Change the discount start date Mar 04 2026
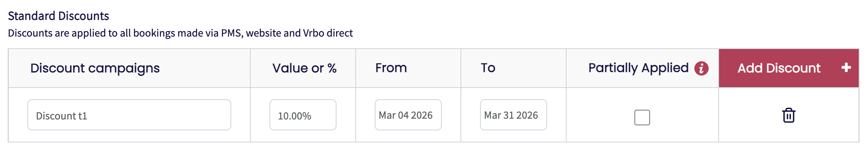 [x=408, y=115]
